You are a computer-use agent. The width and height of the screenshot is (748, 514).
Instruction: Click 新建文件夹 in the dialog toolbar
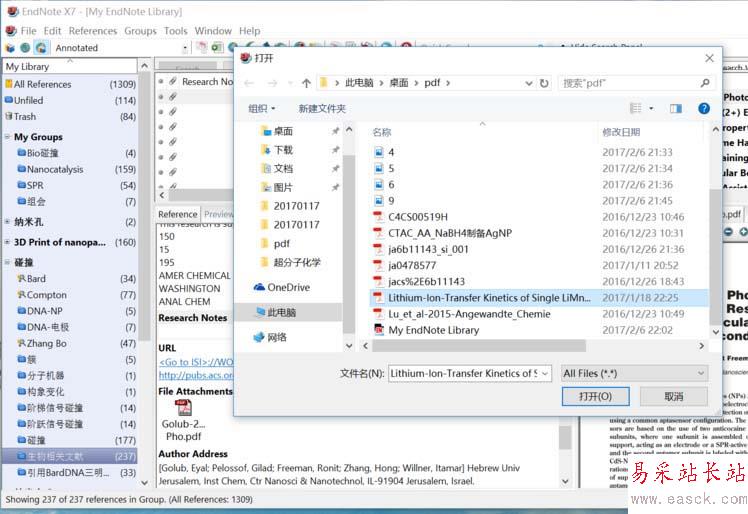click(322, 109)
